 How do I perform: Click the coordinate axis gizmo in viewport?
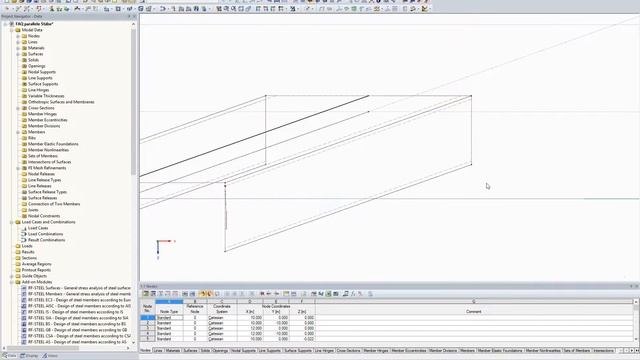pos(165,248)
